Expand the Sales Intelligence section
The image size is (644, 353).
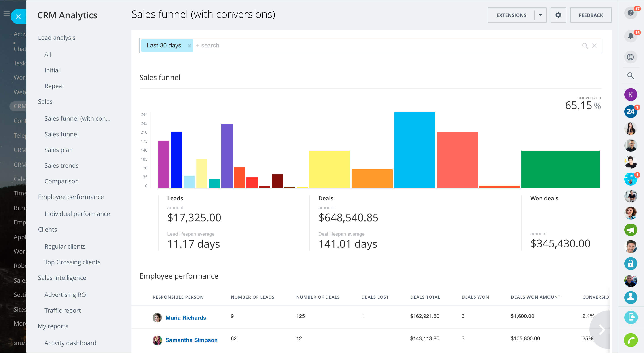[62, 277]
